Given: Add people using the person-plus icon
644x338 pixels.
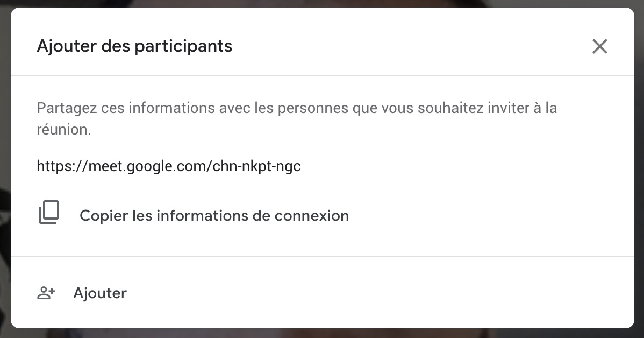Looking at the screenshot, I should [x=46, y=293].
